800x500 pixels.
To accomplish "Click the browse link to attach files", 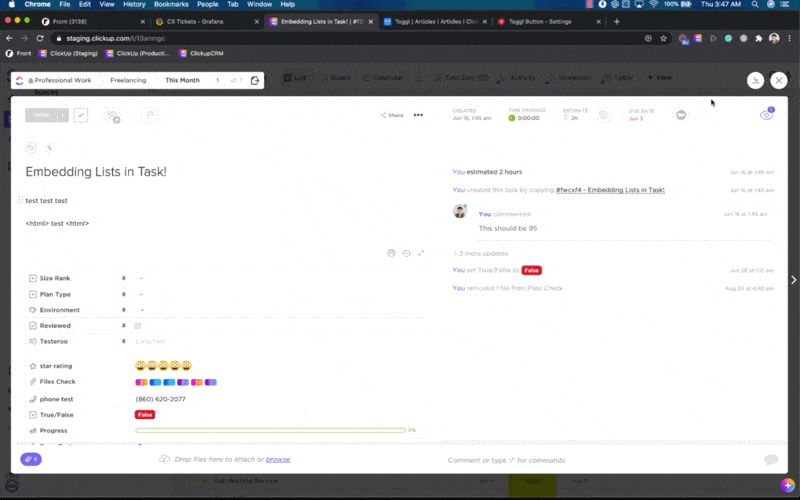I will [278, 459].
